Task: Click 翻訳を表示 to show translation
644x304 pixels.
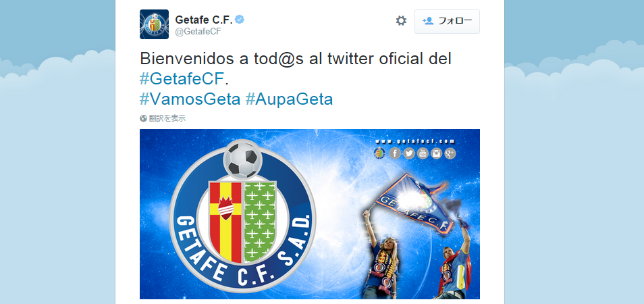Action: tap(167, 118)
